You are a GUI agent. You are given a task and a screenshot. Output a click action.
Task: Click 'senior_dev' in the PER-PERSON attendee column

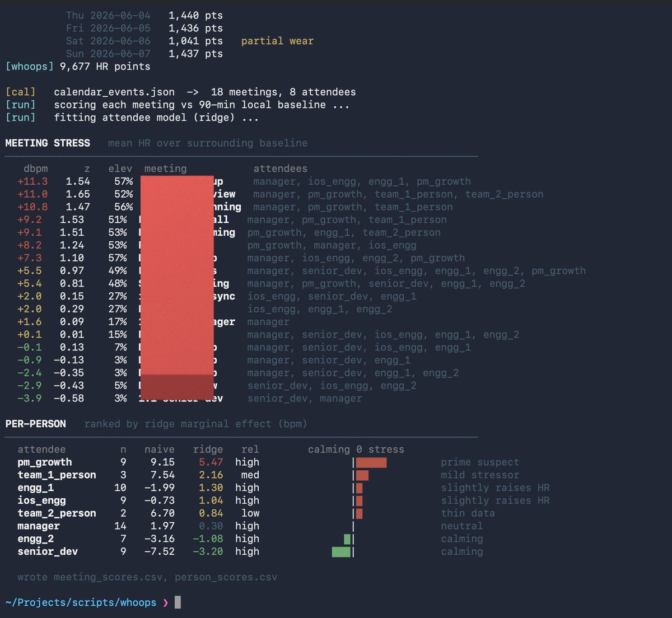point(48,552)
